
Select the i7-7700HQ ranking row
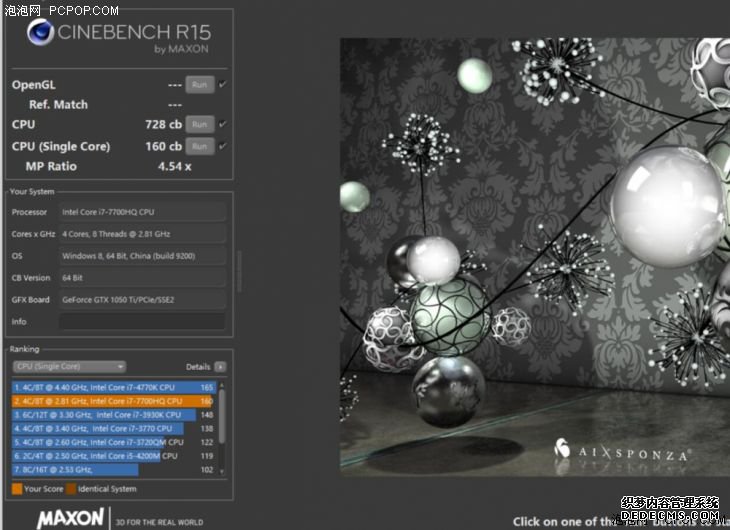click(114, 401)
